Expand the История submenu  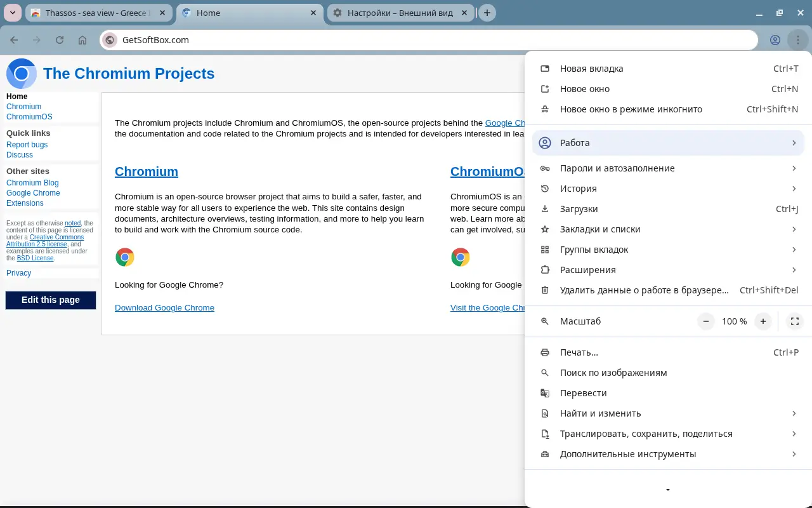click(x=667, y=189)
